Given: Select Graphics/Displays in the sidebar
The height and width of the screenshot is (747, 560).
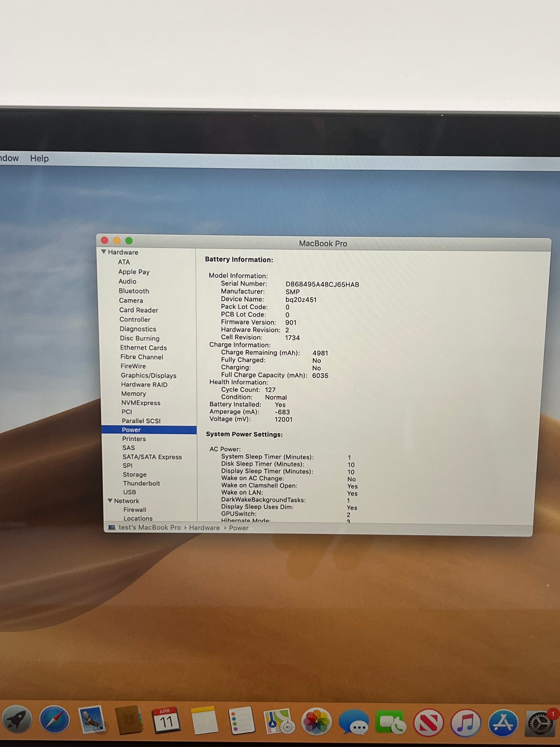Looking at the screenshot, I should point(148,375).
